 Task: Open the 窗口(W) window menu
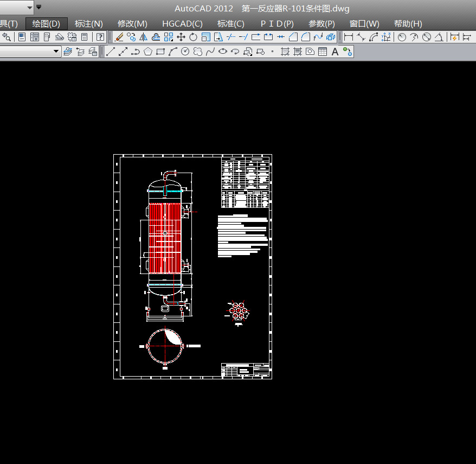coord(364,24)
